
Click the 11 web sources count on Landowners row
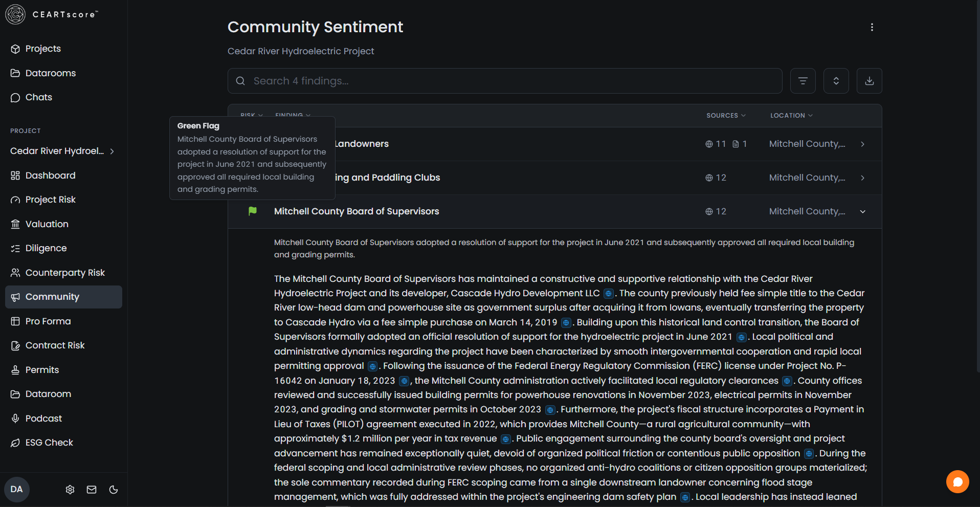[716, 144]
